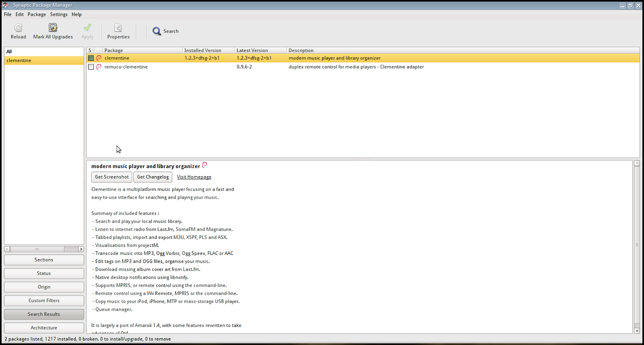Open the Settings menu
This screenshot has width=644, height=345.
[59, 14]
